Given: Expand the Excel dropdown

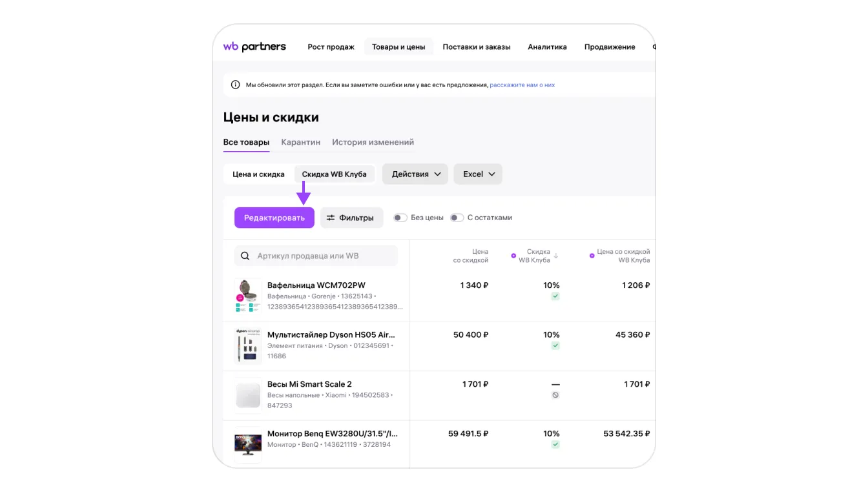Looking at the screenshot, I should click(x=478, y=174).
